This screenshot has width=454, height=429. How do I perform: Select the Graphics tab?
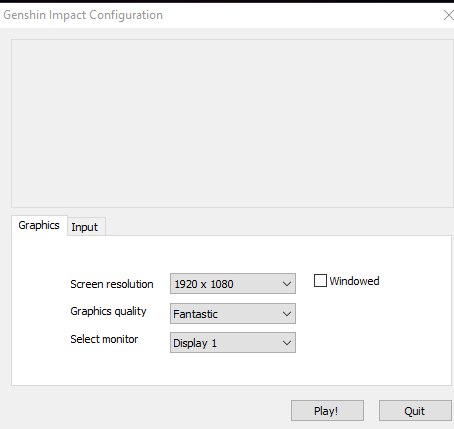pos(39,226)
